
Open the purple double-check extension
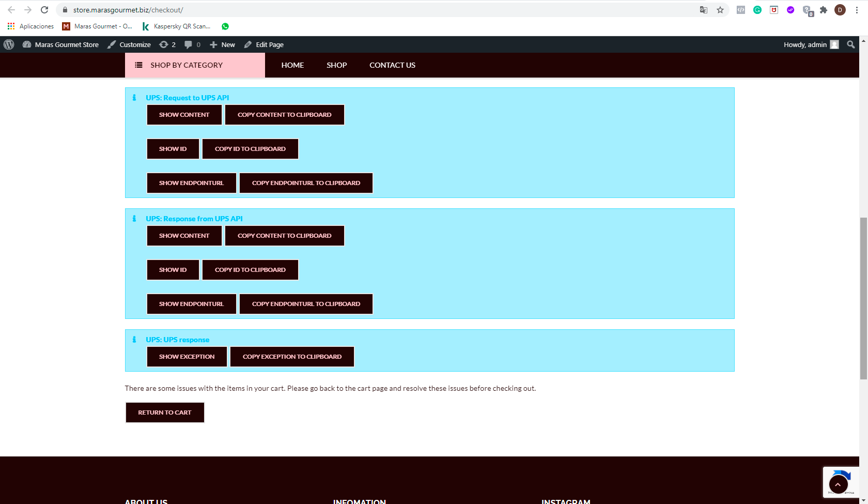[791, 10]
